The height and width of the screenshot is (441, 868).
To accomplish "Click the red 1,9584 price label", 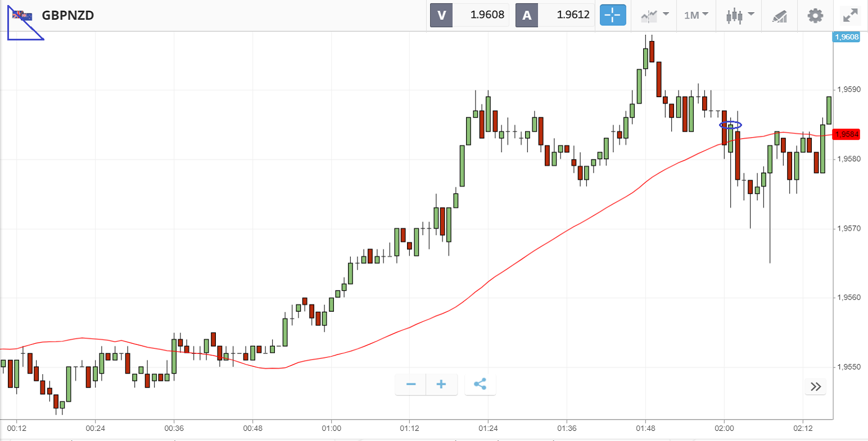I will tap(847, 134).
